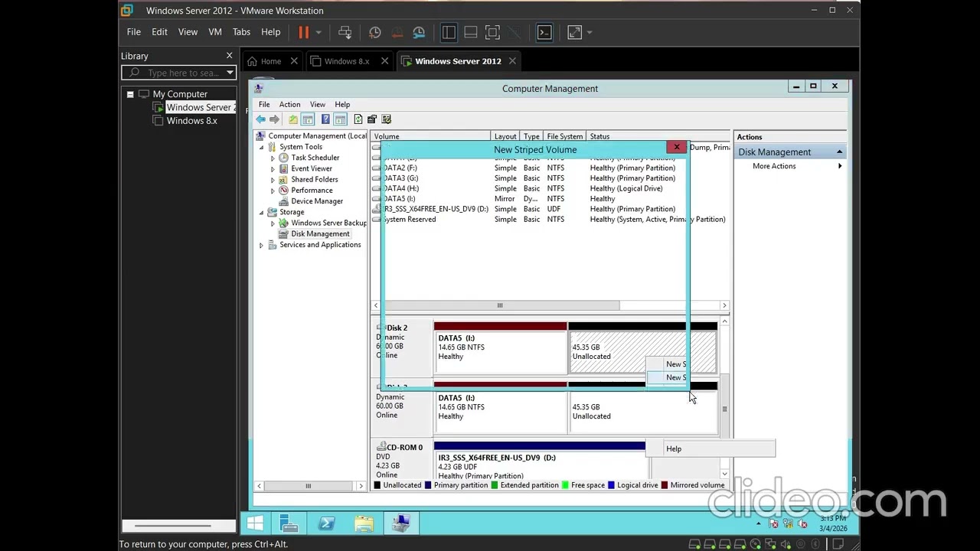Click the VMware pause (suspend) button
980x551 pixels.
[304, 32]
